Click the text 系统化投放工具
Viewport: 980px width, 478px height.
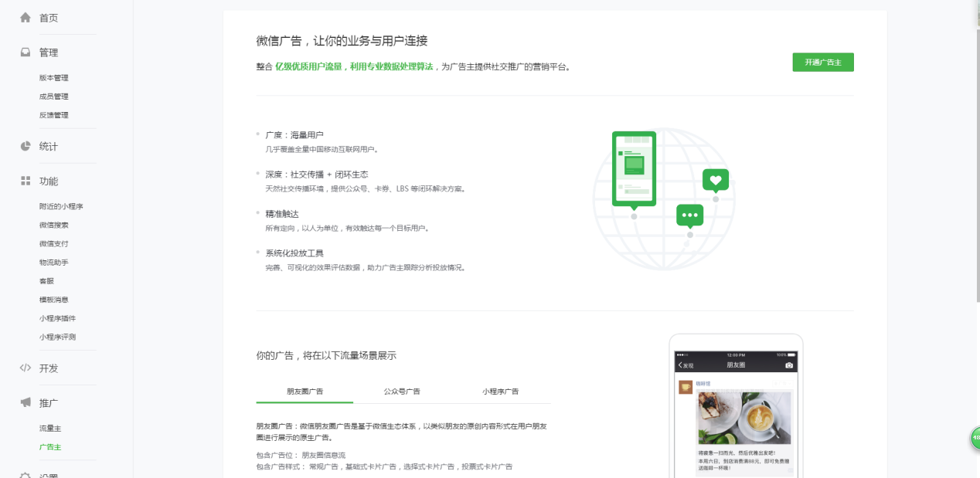[x=294, y=253]
